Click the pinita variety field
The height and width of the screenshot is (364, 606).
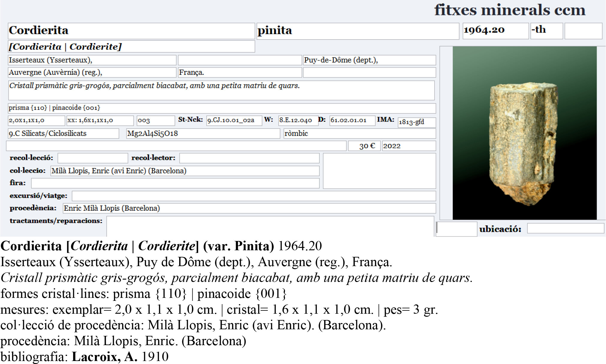[x=358, y=31]
